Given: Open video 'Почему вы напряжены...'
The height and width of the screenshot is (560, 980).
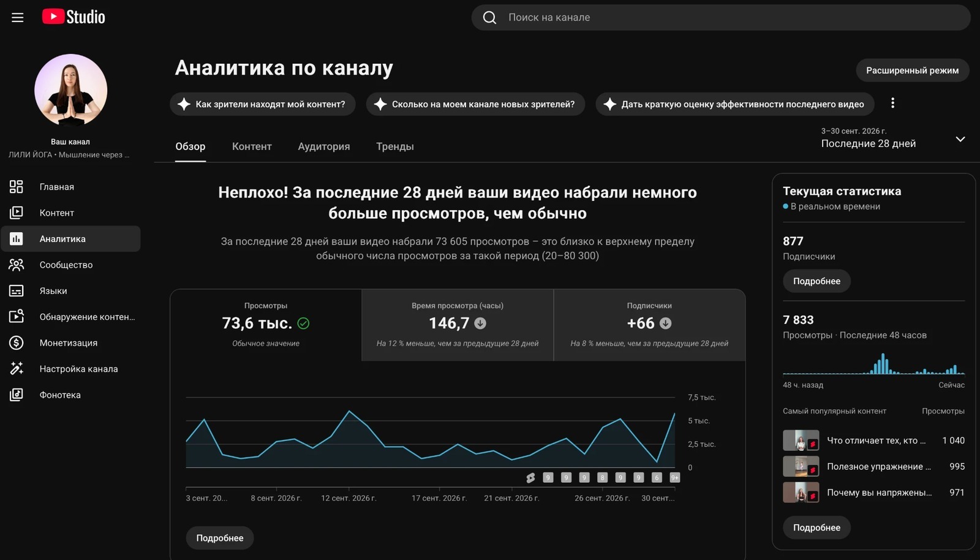Looking at the screenshot, I should click(x=880, y=493).
